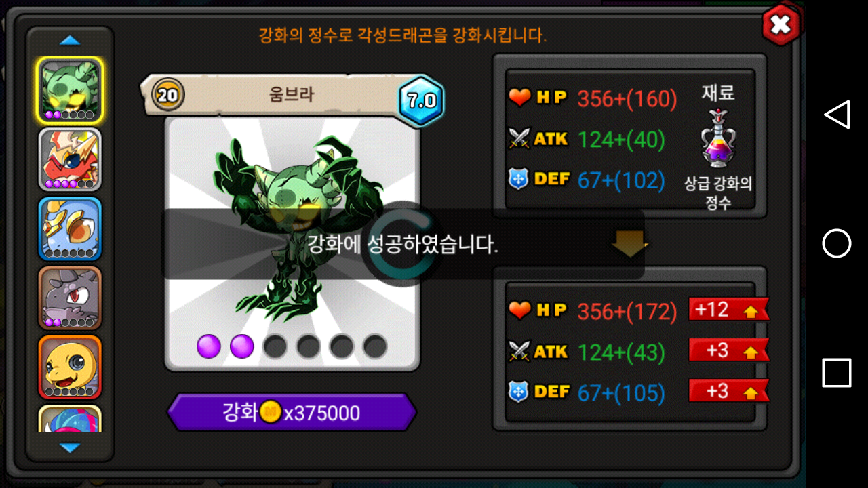Choose the blue armored dragon portrait
This screenshot has width=868, height=488.
[70, 229]
